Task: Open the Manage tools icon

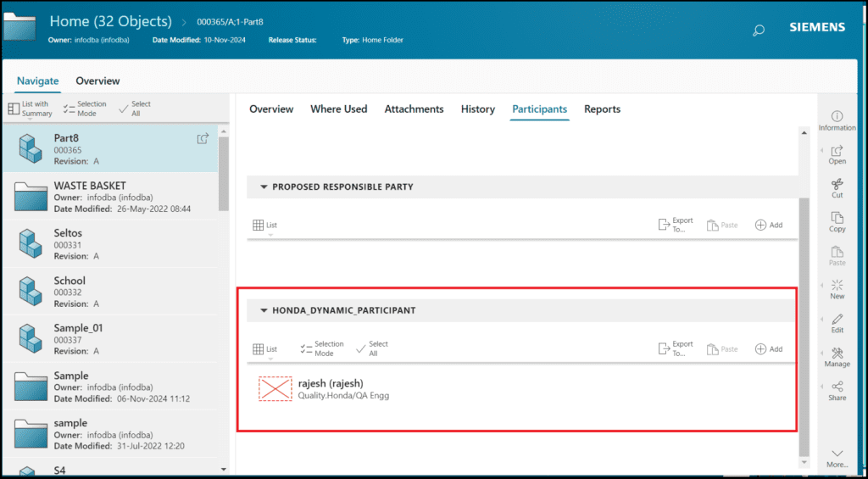Action: (x=837, y=353)
